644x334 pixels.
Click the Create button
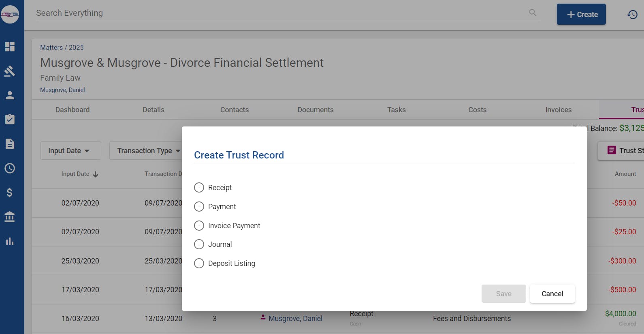pyautogui.click(x=581, y=14)
